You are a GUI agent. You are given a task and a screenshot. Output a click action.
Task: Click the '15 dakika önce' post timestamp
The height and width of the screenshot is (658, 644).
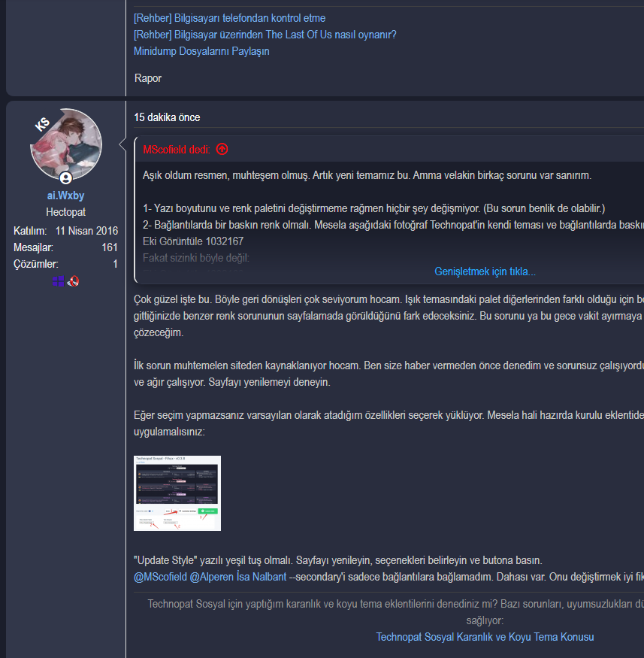click(x=167, y=117)
